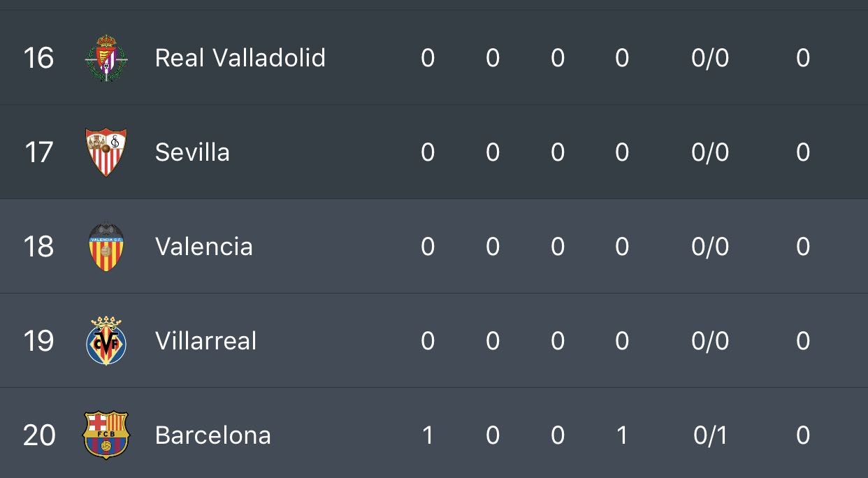Click position number 19
Viewport: 868px width, 478px height.
(x=38, y=341)
